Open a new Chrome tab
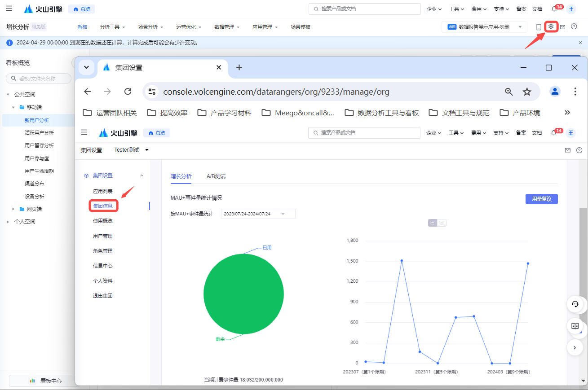 click(x=239, y=67)
